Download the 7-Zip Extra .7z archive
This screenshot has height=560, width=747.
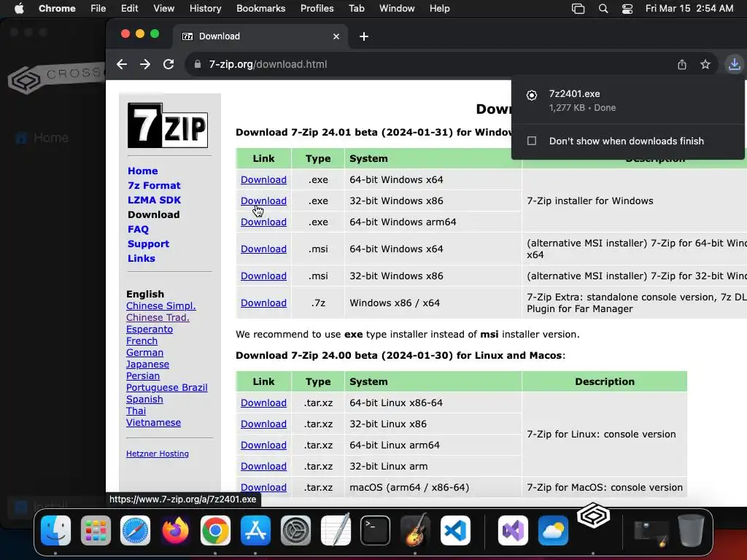pyautogui.click(x=263, y=303)
